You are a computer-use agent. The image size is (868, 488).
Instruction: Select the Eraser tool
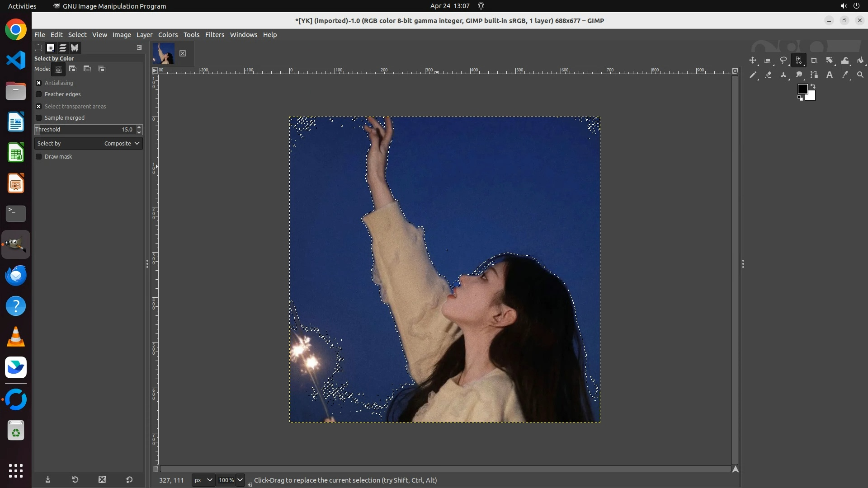point(768,75)
